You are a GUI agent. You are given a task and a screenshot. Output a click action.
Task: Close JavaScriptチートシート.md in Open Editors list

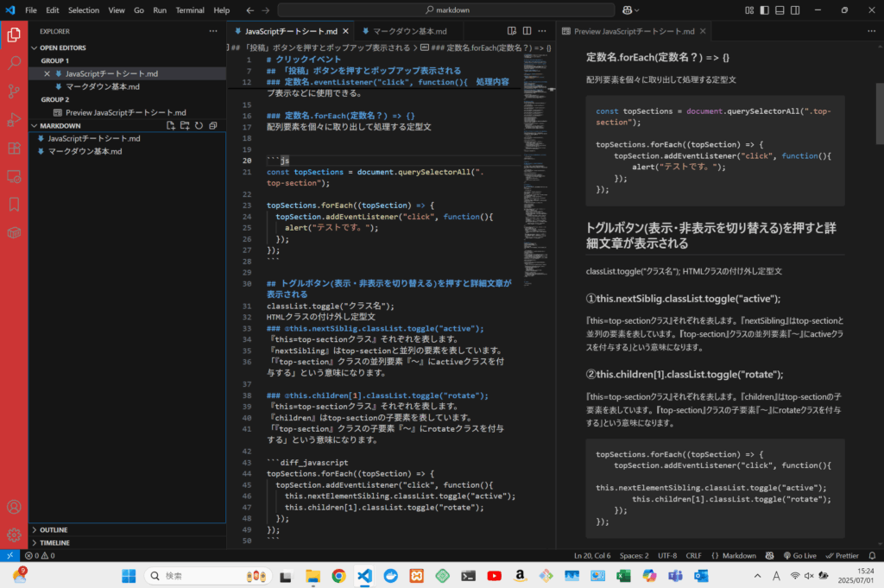pos(47,74)
